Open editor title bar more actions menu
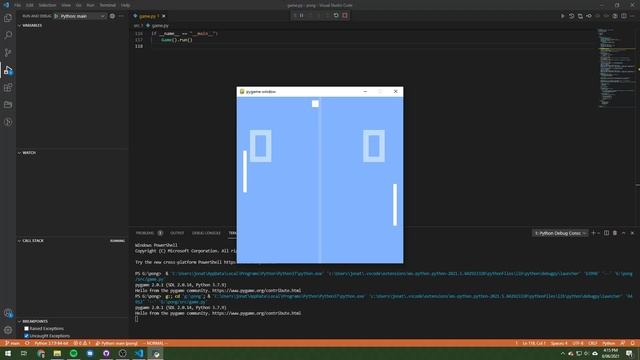The image size is (640, 360). pyautogui.click(x=632, y=16)
